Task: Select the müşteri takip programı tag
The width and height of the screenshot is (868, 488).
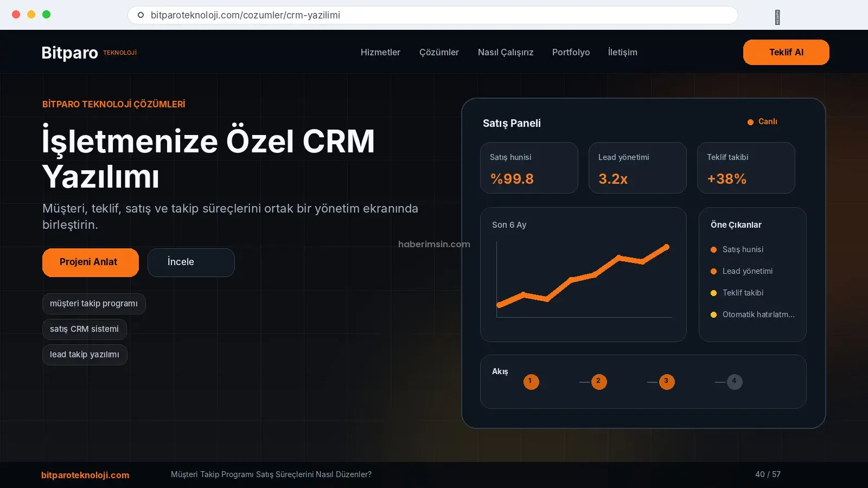Action: point(94,304)
